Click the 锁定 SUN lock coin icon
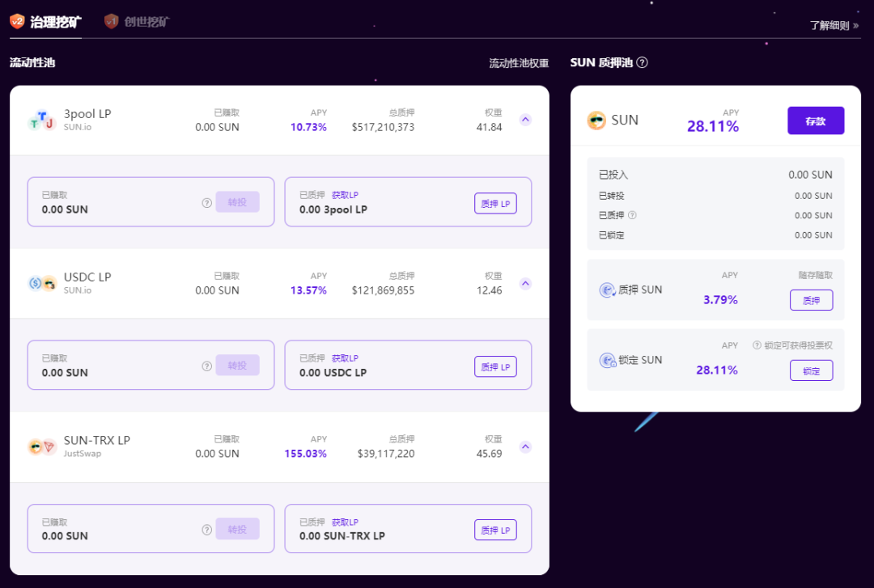874x588 pixels. click(x=607, y=360)
